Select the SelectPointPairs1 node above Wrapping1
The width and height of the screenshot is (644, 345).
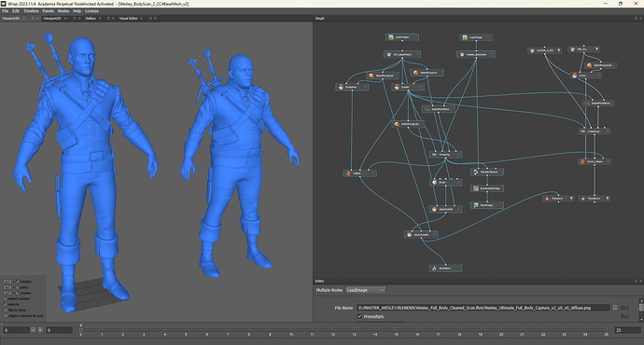598,103
